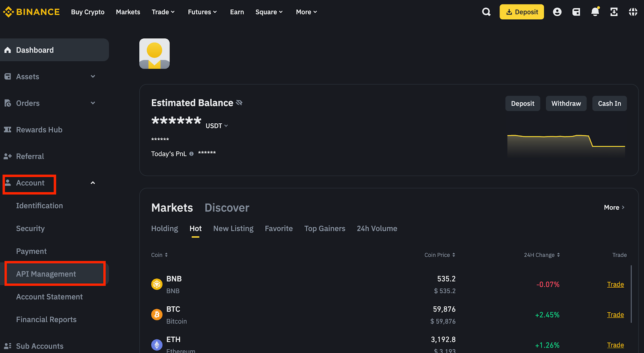Open the Square dropdown menu

(269, 12)
